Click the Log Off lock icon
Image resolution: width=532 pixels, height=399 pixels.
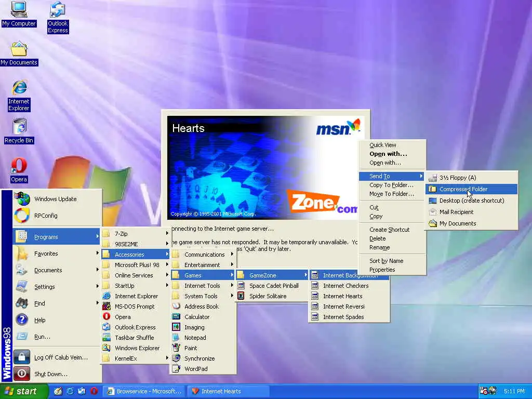click(22, 357)
